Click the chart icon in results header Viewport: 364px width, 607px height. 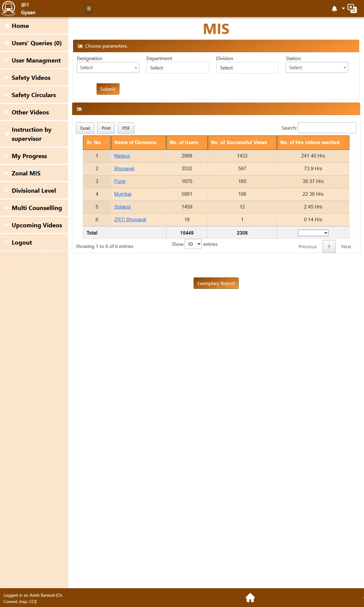[x=79, y=109]
